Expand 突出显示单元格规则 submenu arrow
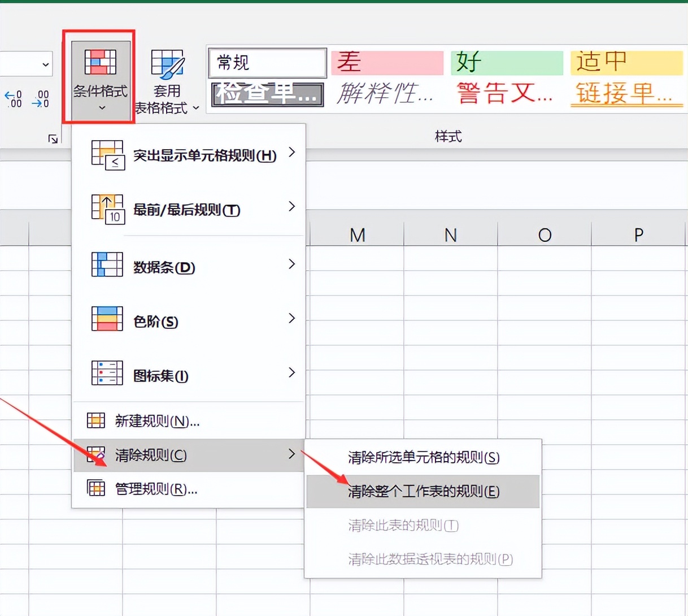This screenshot has height=616, width=688. [x=291, y=152]
